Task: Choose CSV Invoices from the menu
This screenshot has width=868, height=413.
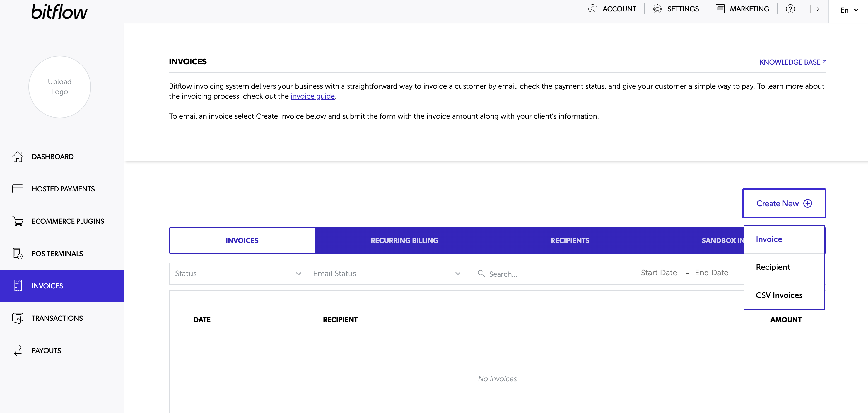Action: (x=779, y=295)
